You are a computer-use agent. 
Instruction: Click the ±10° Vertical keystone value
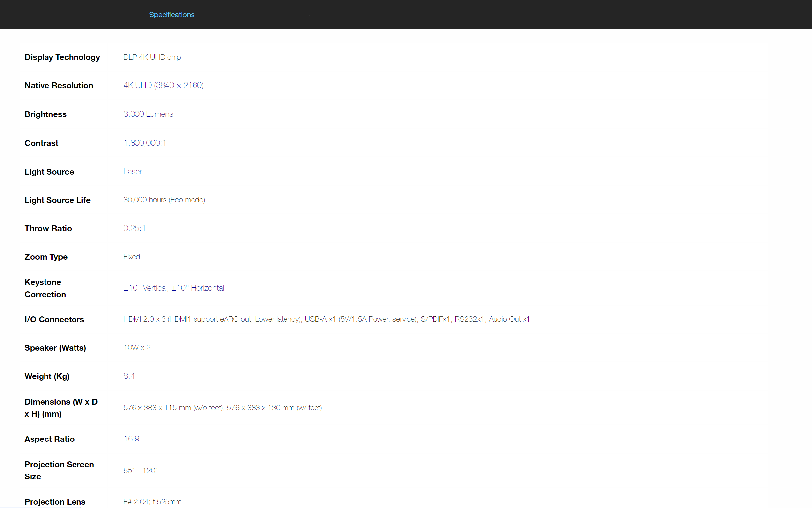pos(145,288)
